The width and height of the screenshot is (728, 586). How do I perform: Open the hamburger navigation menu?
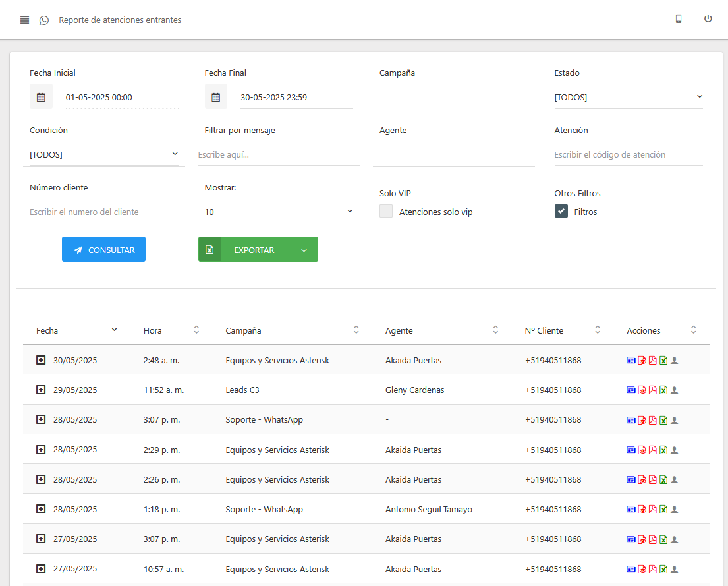[x=24, y=20]
